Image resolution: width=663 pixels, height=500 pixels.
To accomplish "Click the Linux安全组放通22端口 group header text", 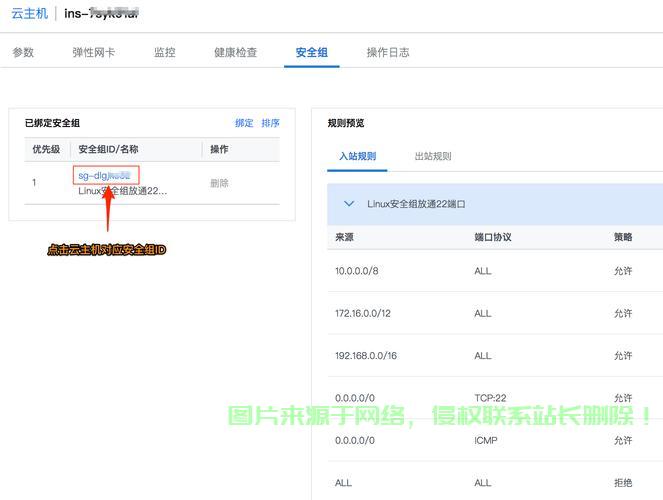I will pyautogui.click(x=416, y=204).
